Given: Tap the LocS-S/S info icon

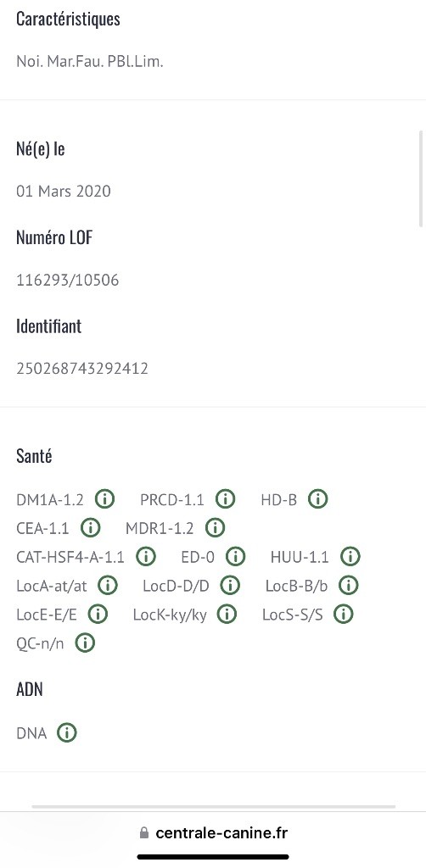Looking at the screenshot, I should click(x=344, y=614).
